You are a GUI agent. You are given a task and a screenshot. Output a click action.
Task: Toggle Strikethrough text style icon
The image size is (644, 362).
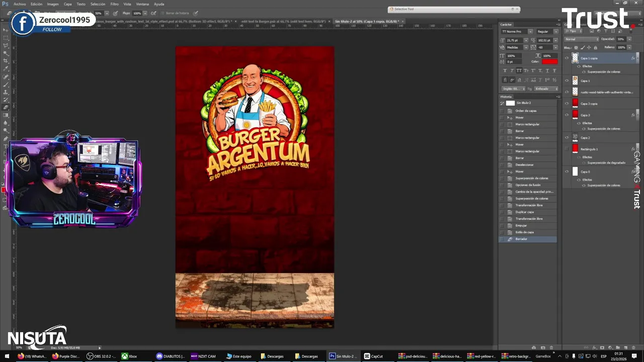pyautogui.click(x=554, y=70)
